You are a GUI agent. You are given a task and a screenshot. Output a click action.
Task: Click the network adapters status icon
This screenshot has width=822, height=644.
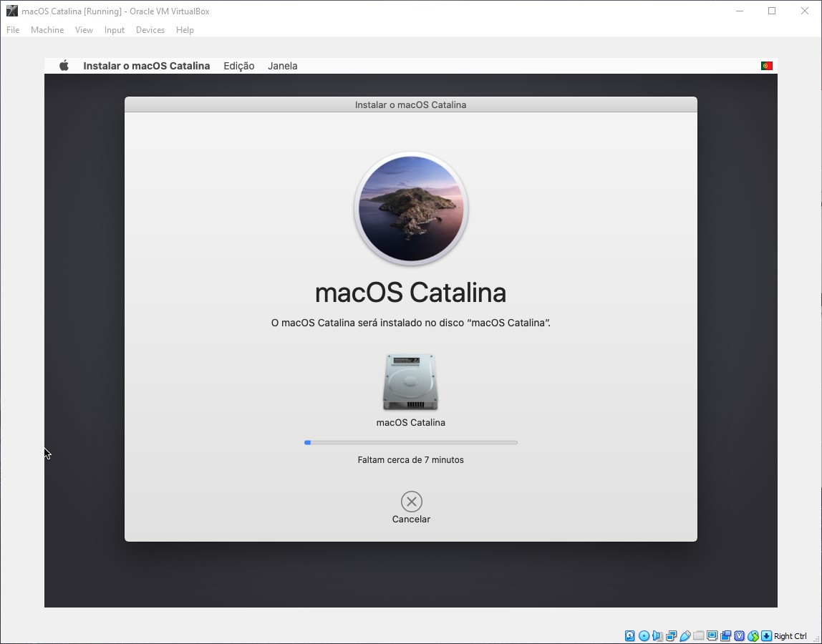[671, 636]
